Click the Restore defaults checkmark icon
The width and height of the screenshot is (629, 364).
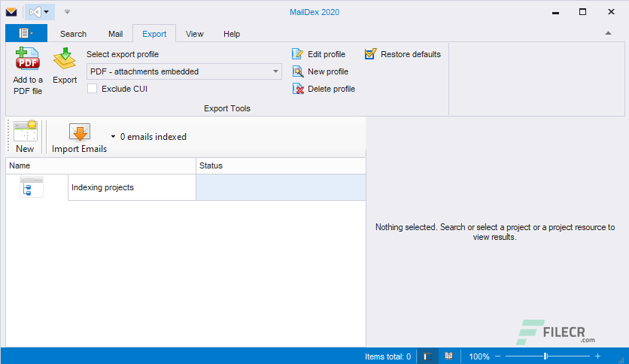370,53
